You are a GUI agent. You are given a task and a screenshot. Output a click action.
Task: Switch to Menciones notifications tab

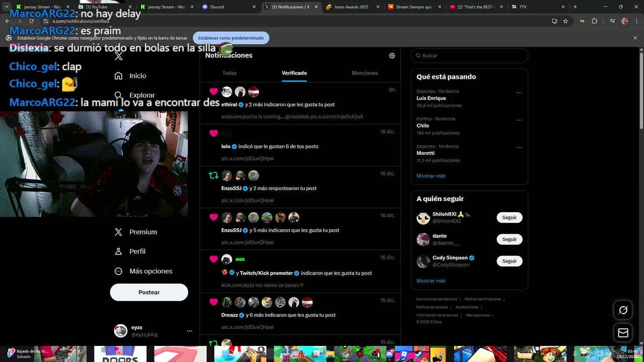pos(365,73)
